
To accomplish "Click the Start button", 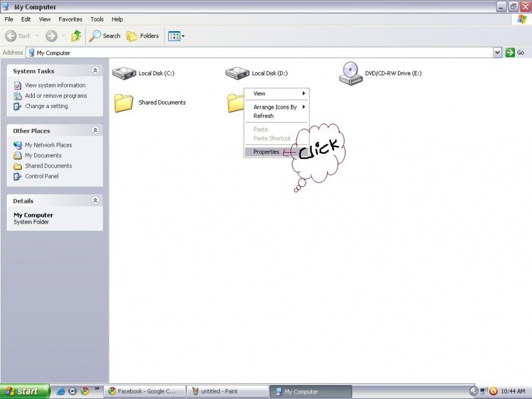I will (24, 391).
